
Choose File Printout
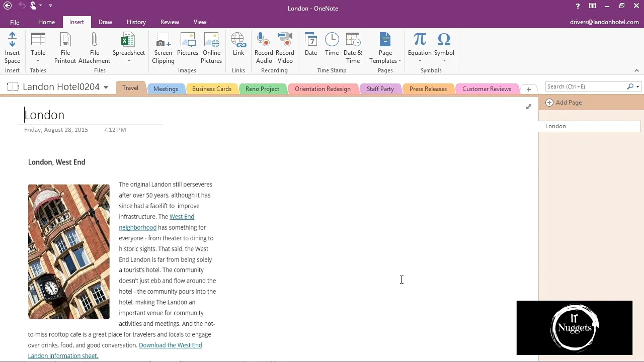[x=65, y=48]
